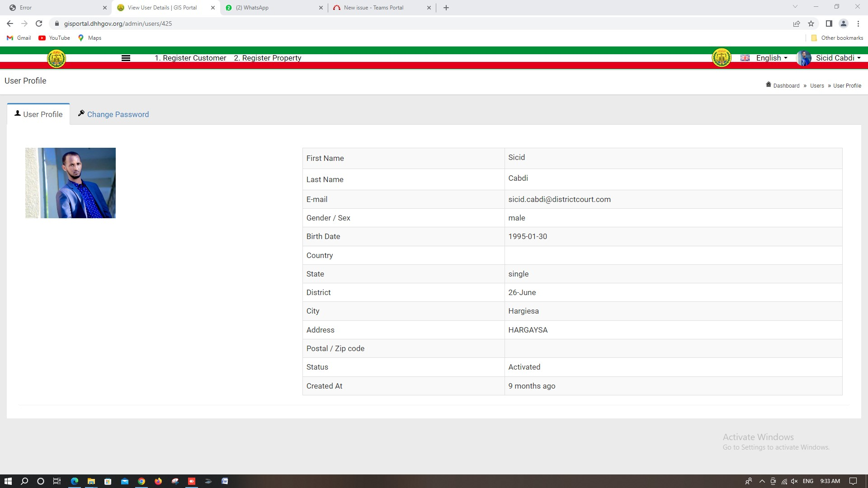Open Word from taskbar
The image size is (868, 488).
225,481
